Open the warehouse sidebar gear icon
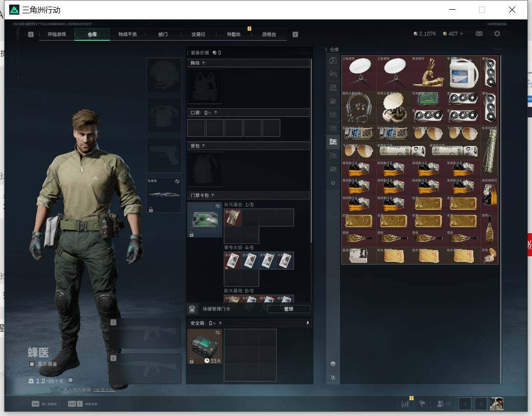532x416 pixels. pos(333,183)
